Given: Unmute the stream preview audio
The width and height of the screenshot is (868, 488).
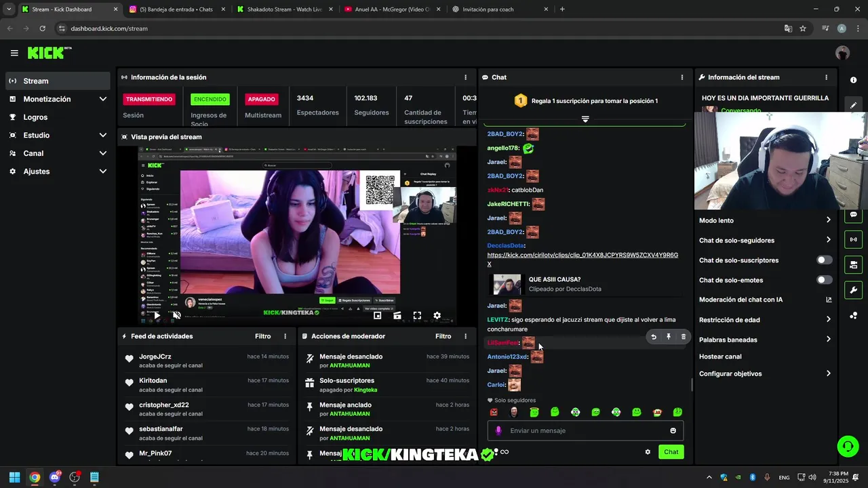Looking at the screenshot, I should click(177, 315).
